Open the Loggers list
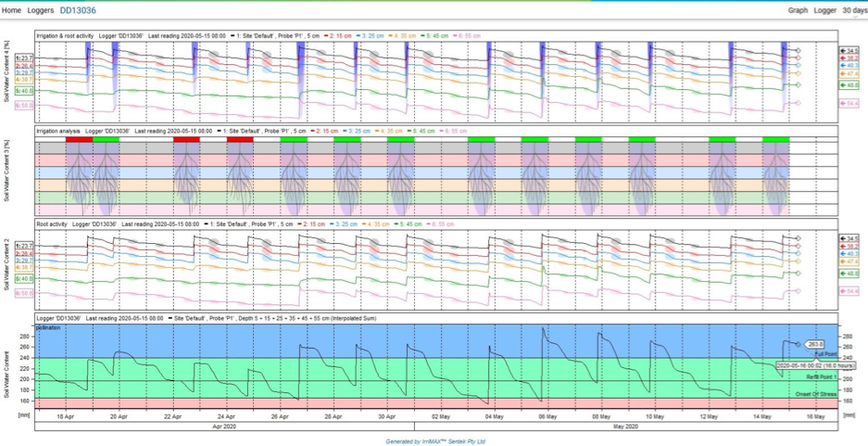Image resolution: width=868 pixels, height=446 pixels. [x=41, y=10]
